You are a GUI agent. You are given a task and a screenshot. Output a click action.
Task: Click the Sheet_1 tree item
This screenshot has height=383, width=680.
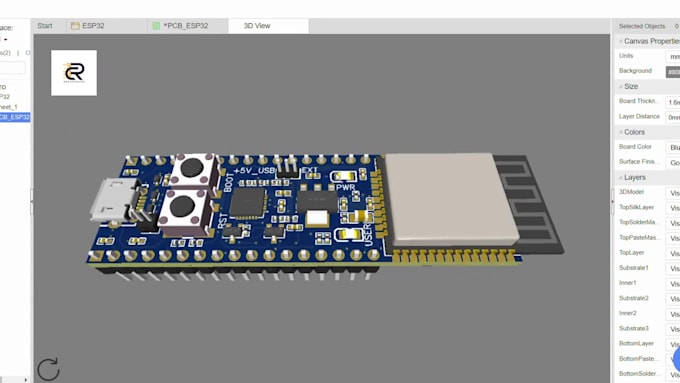pos(9,107)
